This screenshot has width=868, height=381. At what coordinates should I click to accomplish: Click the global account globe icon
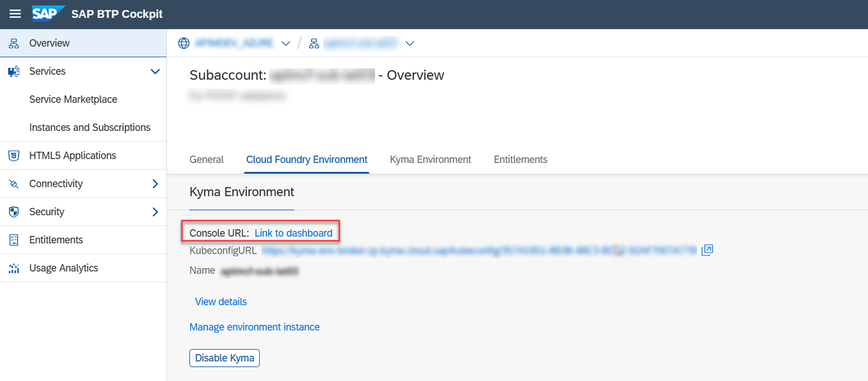[184, 43]
